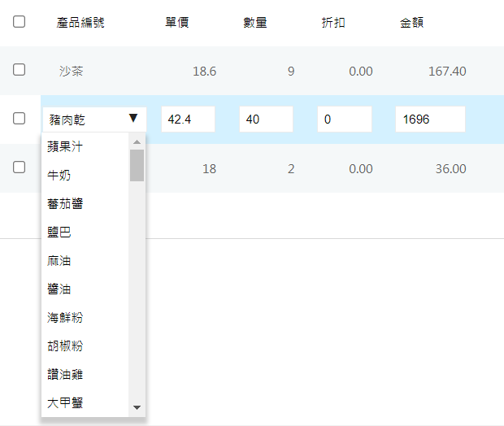Click the quantity 2 cell

tap(291, 169)
